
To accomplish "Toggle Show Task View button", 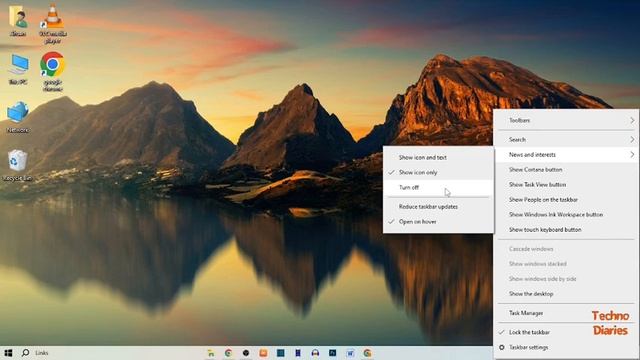I will click(566, 184).
